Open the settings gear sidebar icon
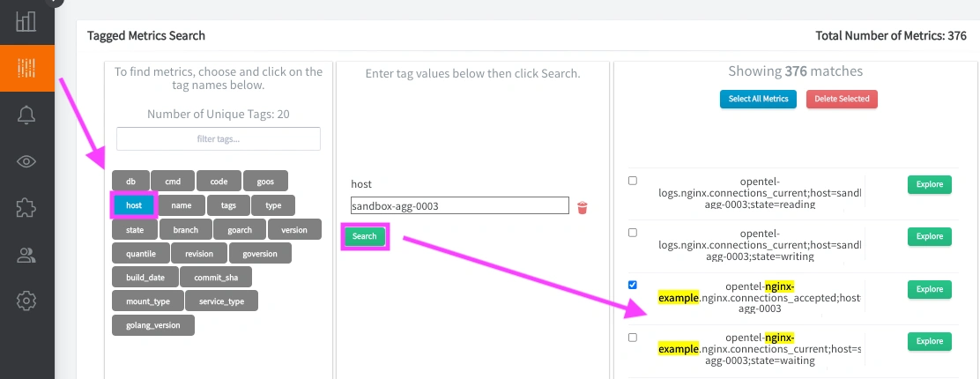Image resolution: width=980 pixels, height=379 pixels. pos(26,301)
